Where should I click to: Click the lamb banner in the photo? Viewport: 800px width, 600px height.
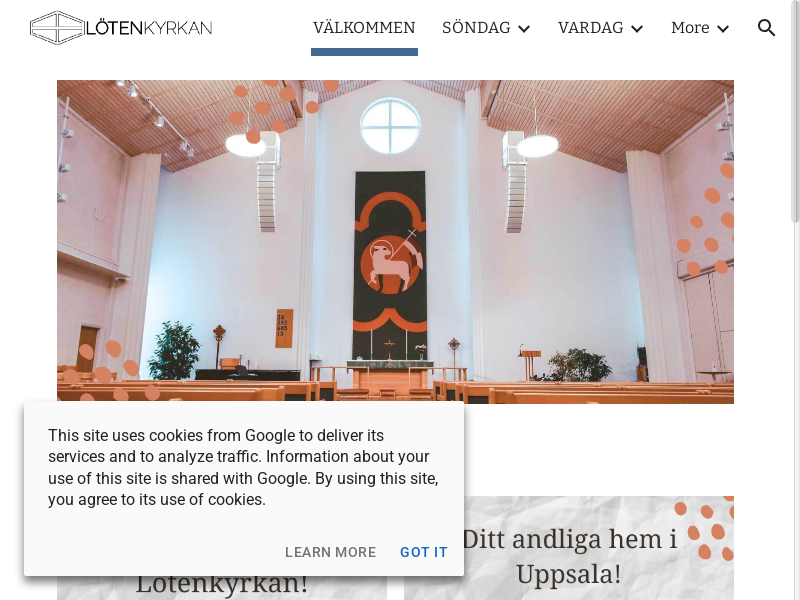[390, 265]
